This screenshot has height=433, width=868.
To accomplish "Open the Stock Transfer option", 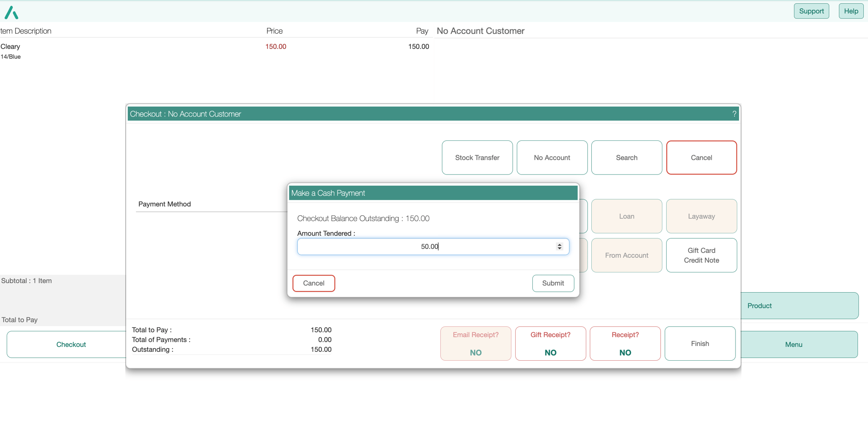I will 477,158.
